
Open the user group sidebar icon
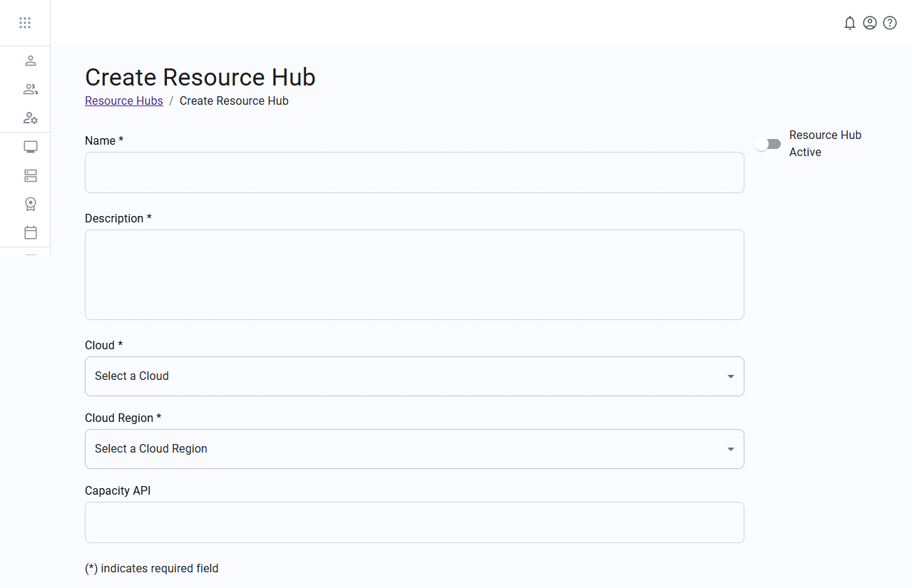(31, 89)
